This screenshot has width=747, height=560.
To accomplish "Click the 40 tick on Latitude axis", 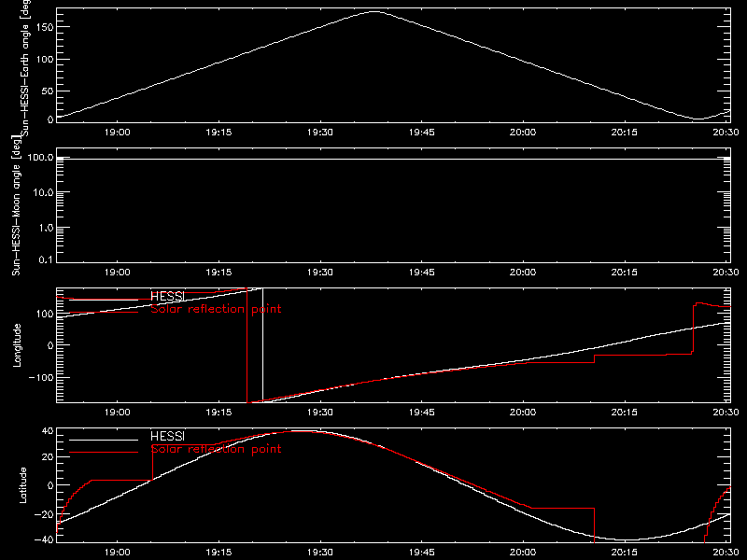I will [48, 431].
